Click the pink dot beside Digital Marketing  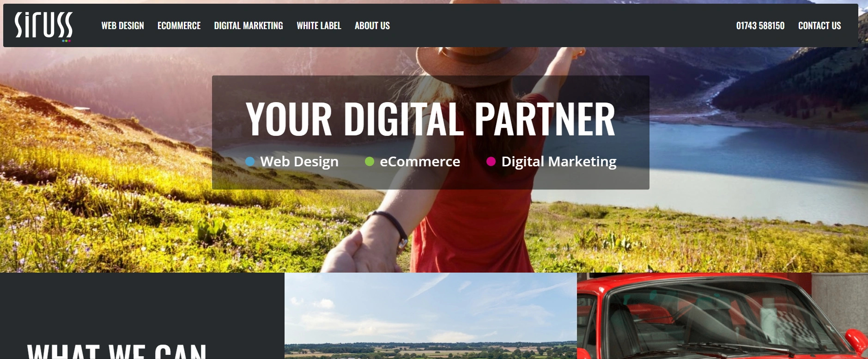click(x=491, y=161)
